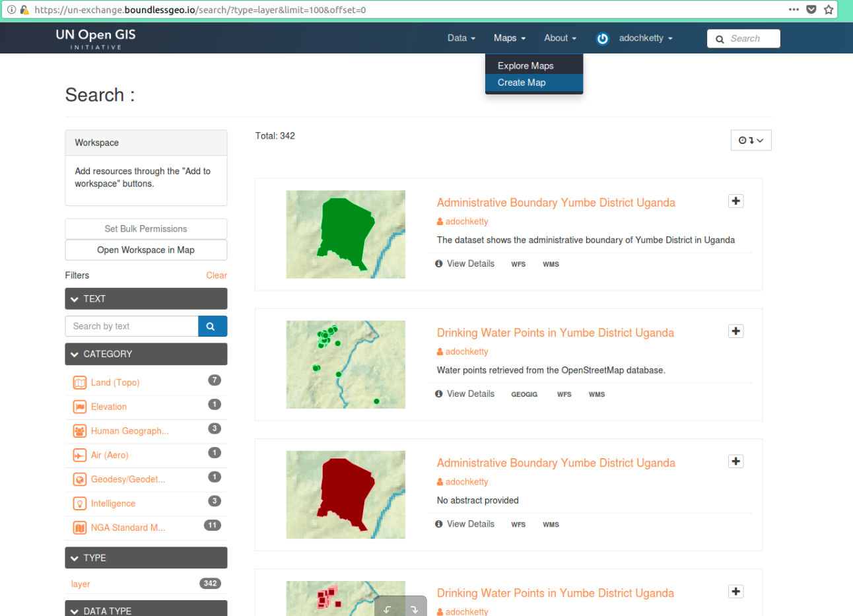The image size is (853, 616).
Task: Add first Drinking Water Points layer to workspace
Action: [x=735, y=331]
